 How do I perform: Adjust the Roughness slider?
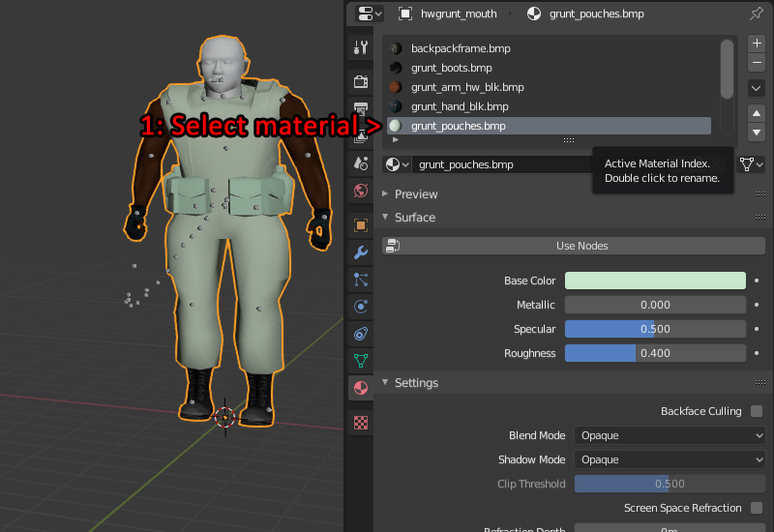[655, 353]
